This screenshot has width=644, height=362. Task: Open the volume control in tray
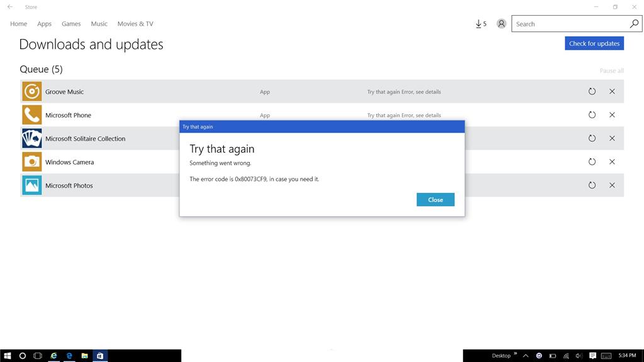click(579, 356)
